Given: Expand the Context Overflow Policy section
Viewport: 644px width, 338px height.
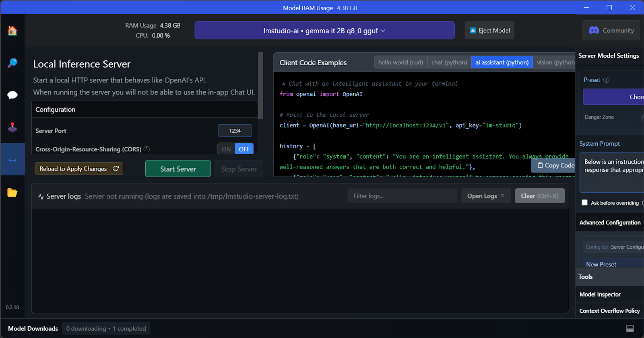Looking at the screenshot, I should tap(610, 311).
